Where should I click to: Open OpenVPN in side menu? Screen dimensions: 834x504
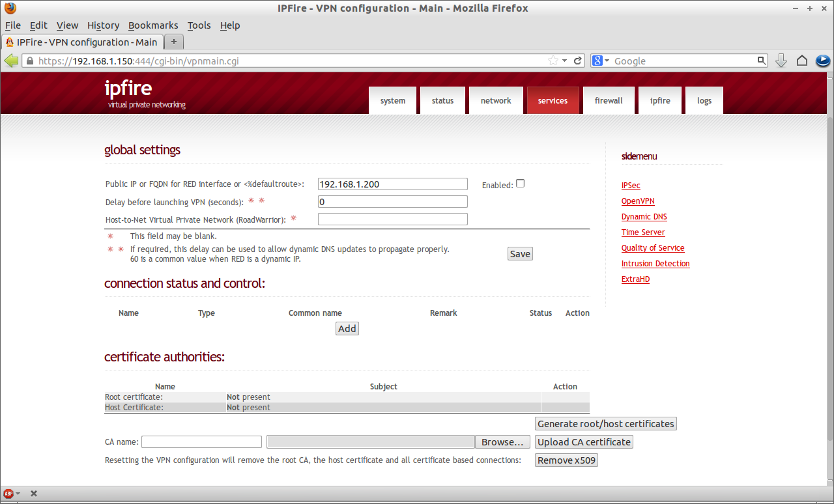(638, 201)
